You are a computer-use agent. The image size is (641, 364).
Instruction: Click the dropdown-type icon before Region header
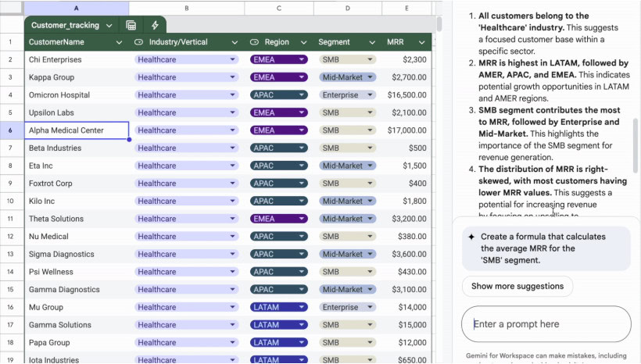coord(254,42)
